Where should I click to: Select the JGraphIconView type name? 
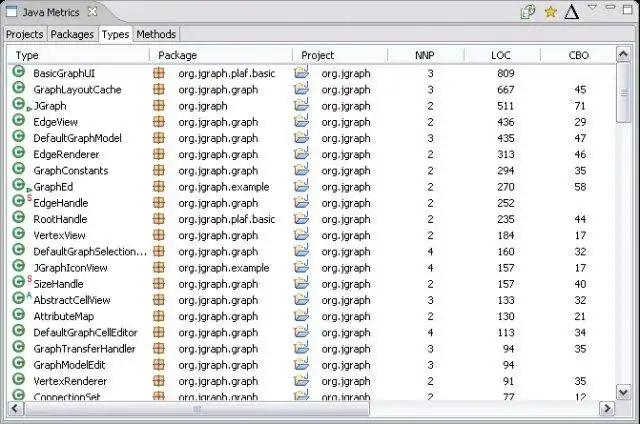(70, 268)
